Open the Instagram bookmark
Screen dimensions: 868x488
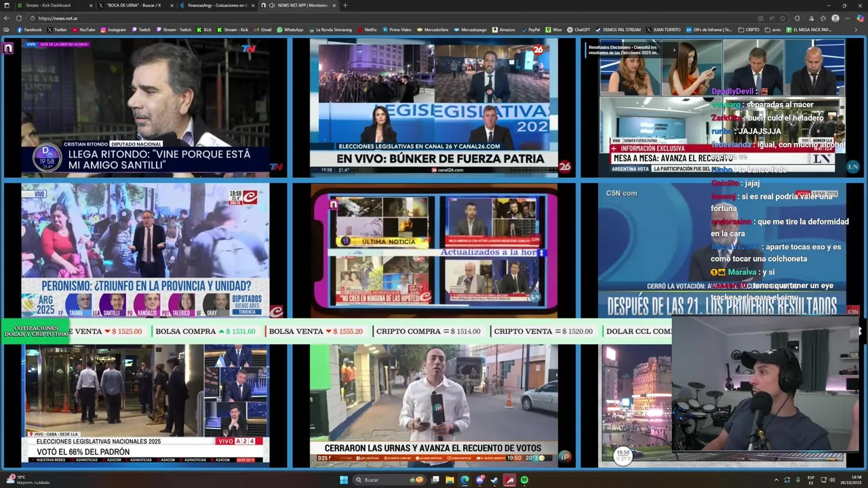point(113,30)
